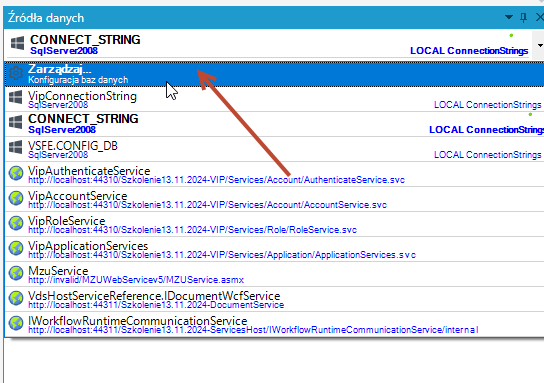Click the AuthenticateService.svc URL
544x383 pixels.
pos(216,180)
